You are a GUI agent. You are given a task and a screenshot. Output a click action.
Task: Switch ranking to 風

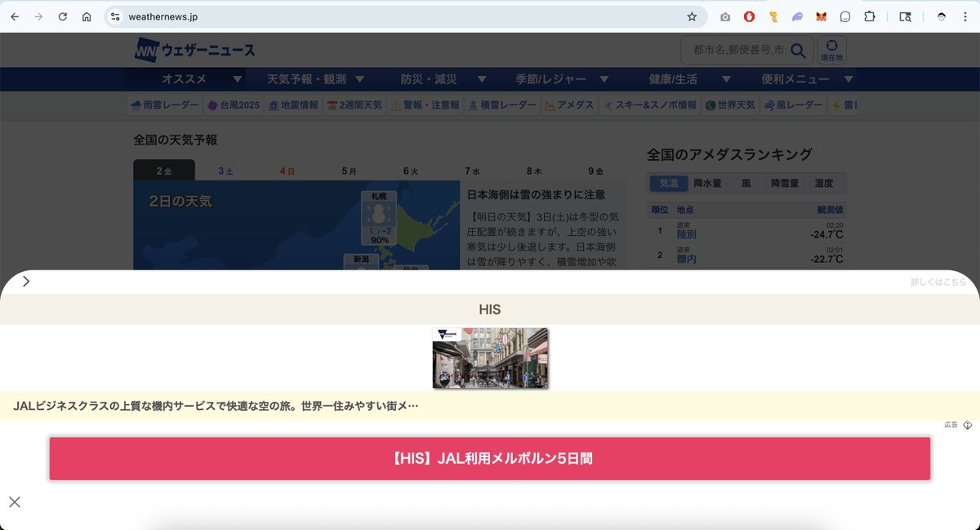746,184
